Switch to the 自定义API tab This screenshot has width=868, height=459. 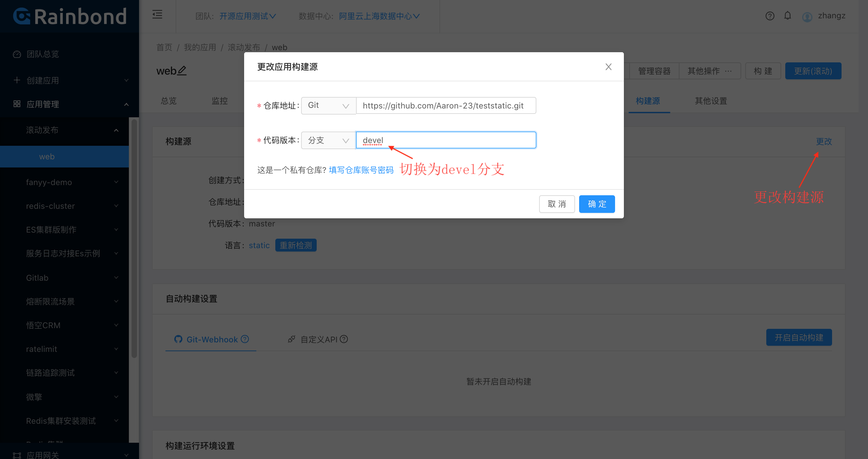click(x=318, y=339)
